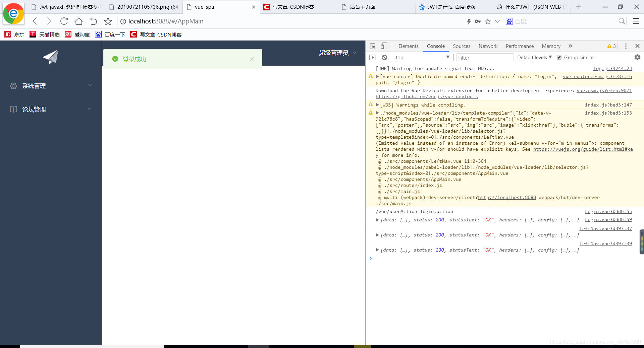Expand the WDS warnings message
This screenshot has height=348, width=644.
point(377,105)
